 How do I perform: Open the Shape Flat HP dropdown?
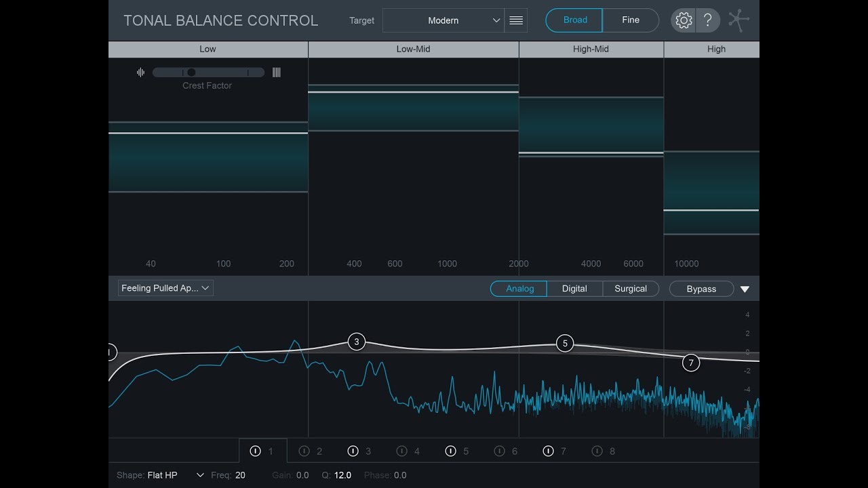click(176, 475)
